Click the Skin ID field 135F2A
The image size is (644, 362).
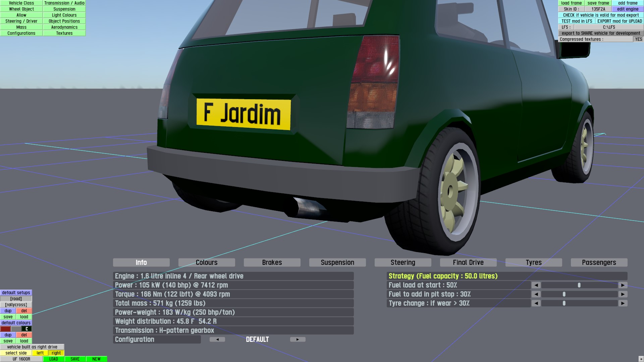click(598, 9)
